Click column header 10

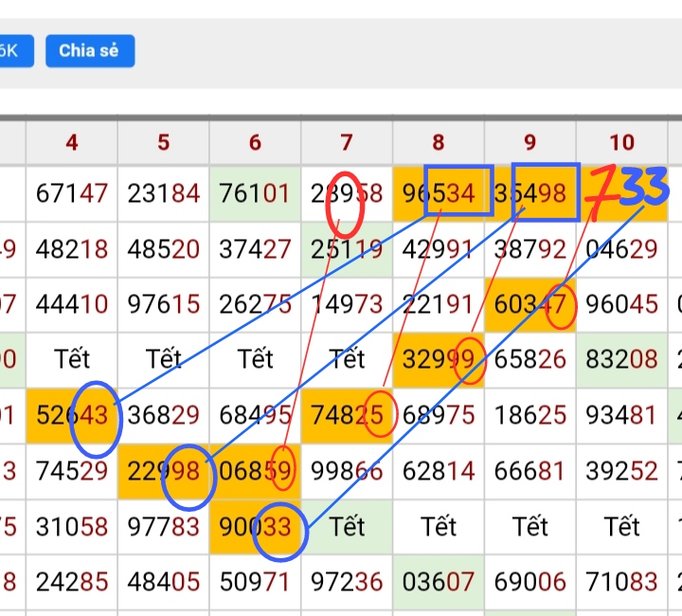pyautogui.click(x=621, y=142)
